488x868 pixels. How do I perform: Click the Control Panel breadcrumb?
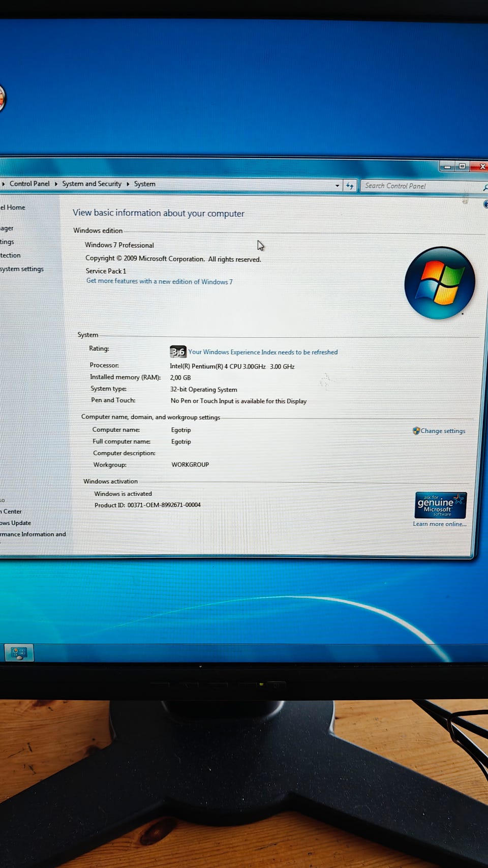tap(29, 184)
